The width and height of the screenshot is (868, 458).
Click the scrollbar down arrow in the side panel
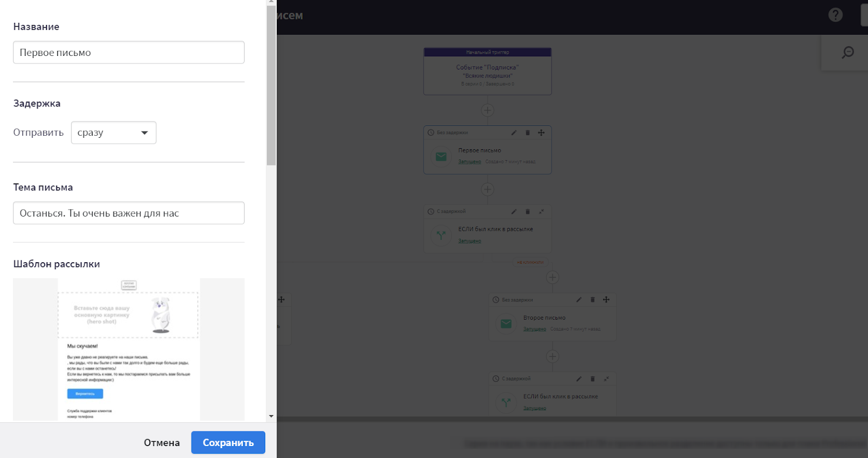click(x=271, y=417)
